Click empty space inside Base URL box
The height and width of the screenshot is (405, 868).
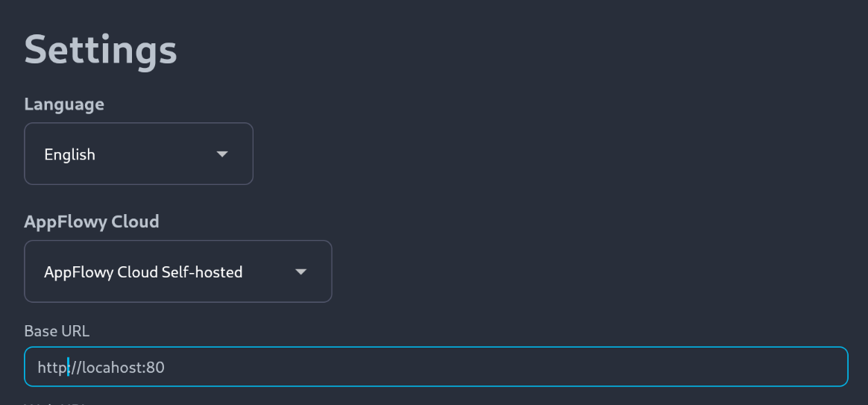coord(498,367)
